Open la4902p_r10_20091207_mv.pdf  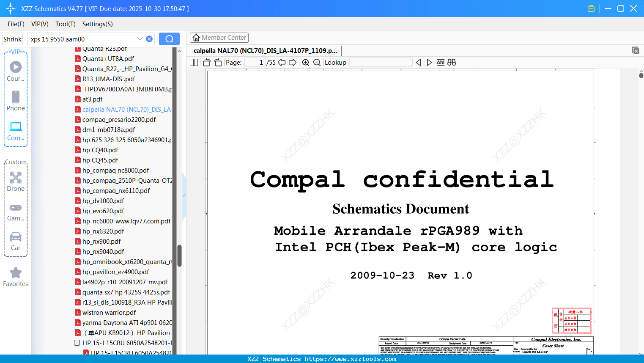tap(125, 282)
